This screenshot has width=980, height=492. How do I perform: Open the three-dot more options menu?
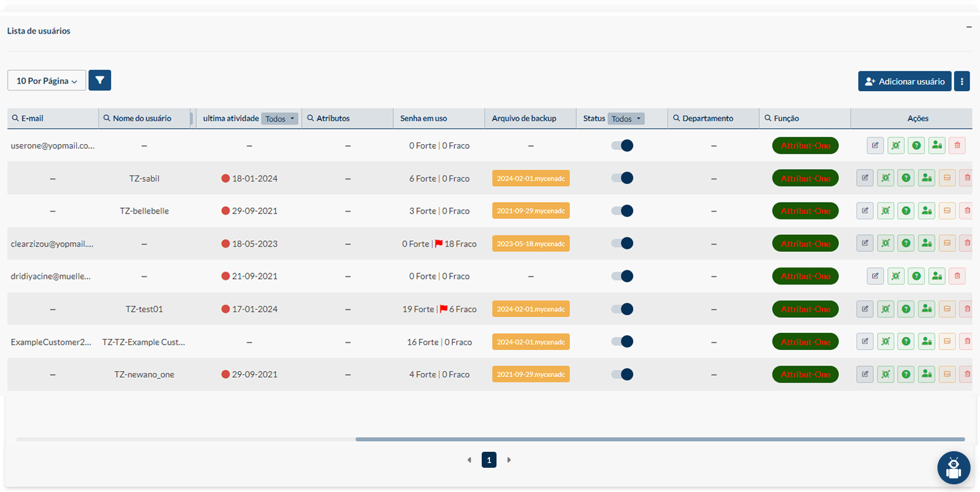tap(962, 81)
